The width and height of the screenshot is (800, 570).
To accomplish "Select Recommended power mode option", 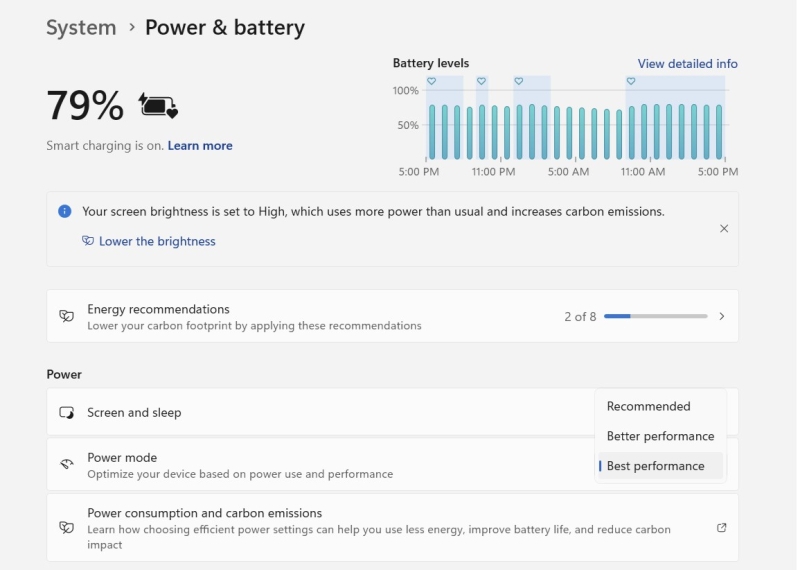I will 648,406.
